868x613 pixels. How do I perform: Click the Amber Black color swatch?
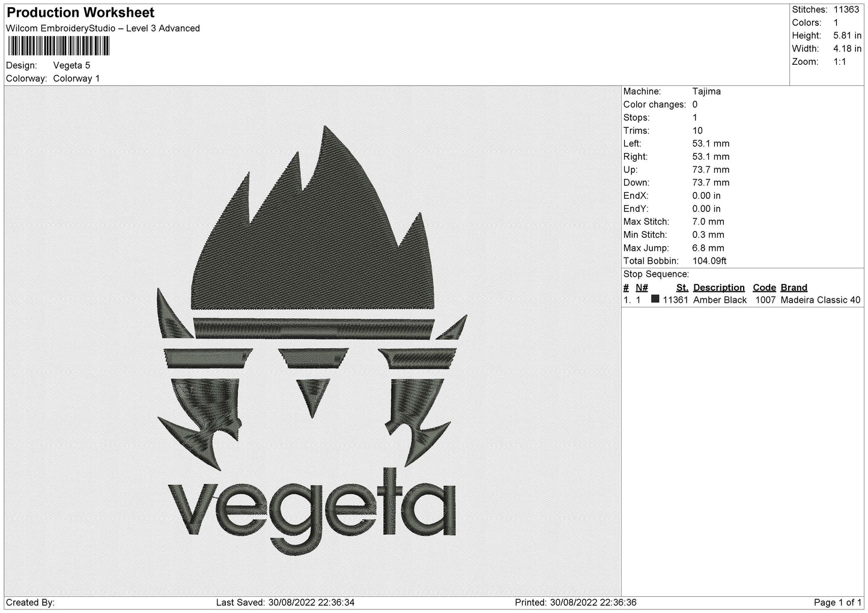(655, 299)
